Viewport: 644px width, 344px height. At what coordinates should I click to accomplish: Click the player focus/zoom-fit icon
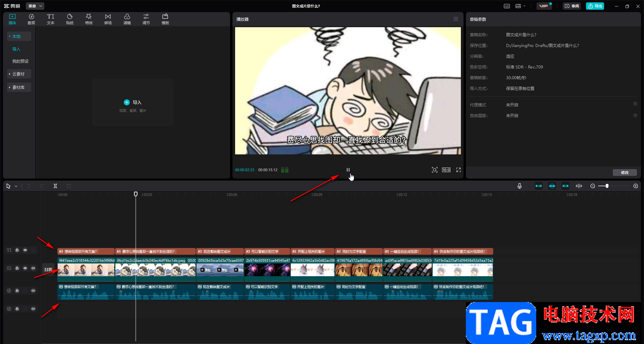click(435, 170)
